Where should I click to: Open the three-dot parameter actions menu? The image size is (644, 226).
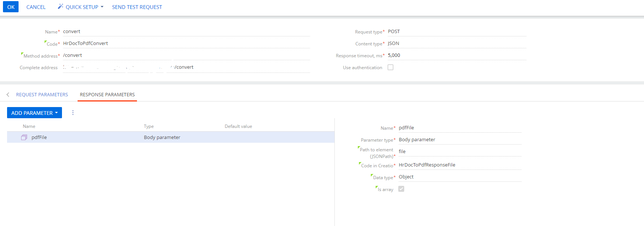(x=73, y=113)
